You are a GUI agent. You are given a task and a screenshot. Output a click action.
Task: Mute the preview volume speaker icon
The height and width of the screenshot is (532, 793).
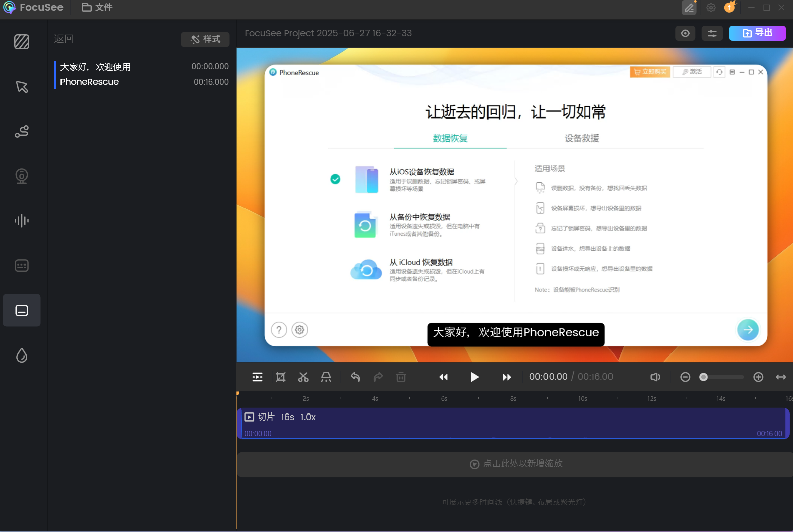[655, 377]
